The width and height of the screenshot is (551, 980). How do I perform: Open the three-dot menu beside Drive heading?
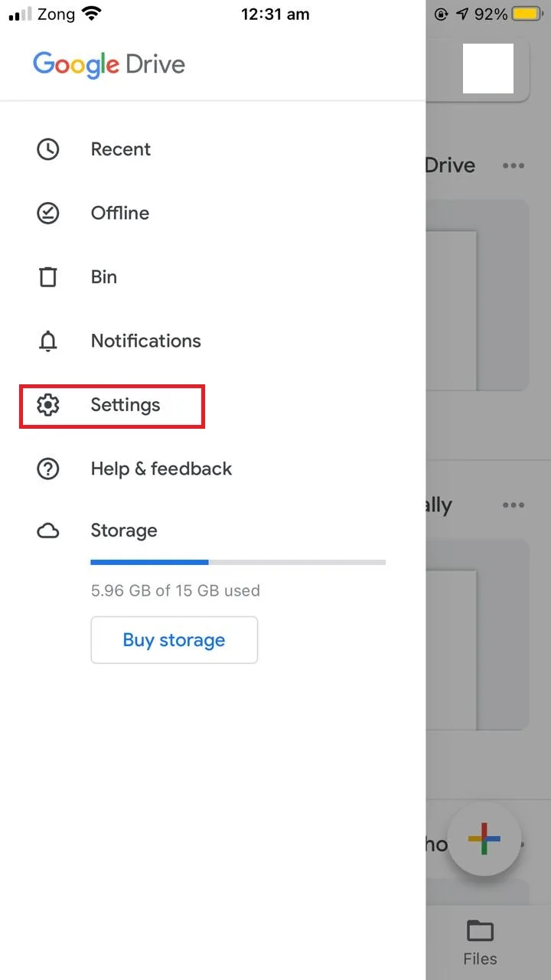[x=514, y=166]
